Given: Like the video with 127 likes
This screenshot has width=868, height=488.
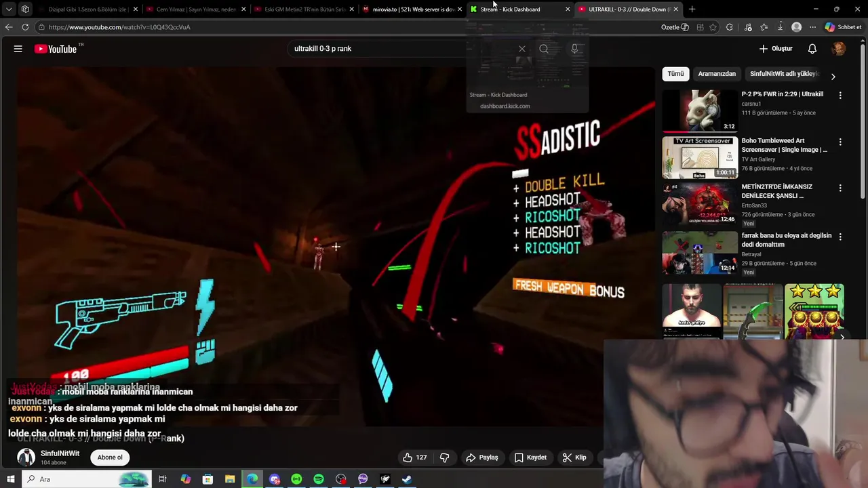Looking at the screenshot, I should click(x=415, y=457).
